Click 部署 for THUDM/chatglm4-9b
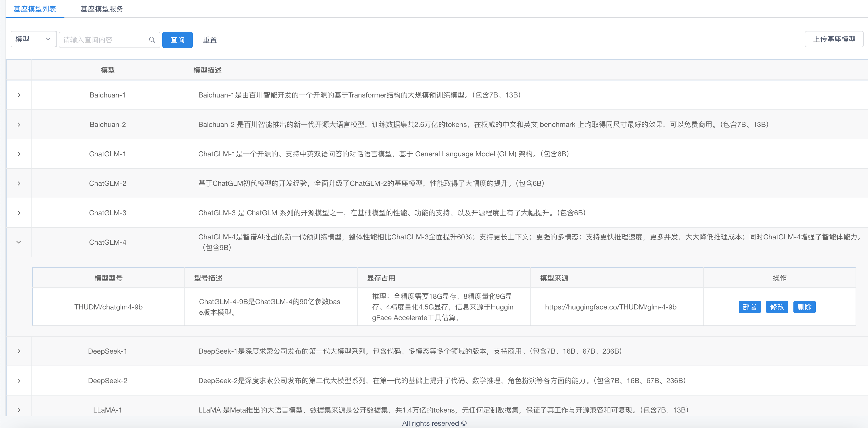The width and height of the screenshot is (868, 428). 749,307
